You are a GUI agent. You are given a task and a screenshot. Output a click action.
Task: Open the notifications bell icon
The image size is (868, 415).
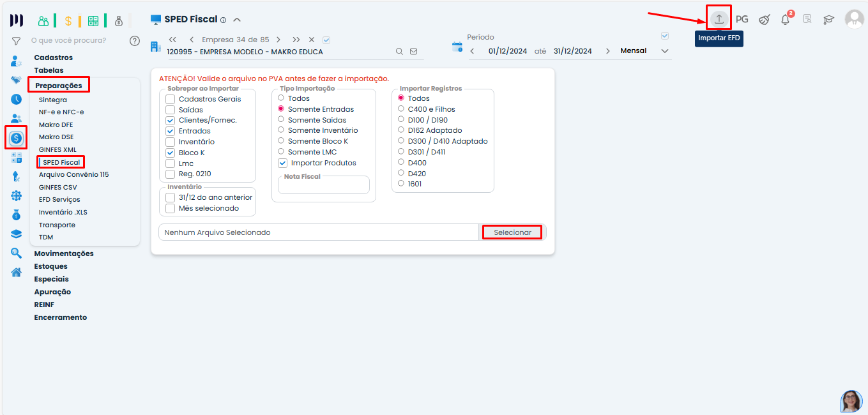(785, 20)
